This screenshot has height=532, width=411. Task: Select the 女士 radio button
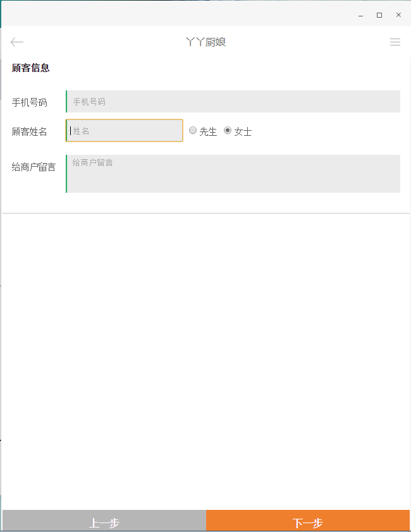point(228,131)
